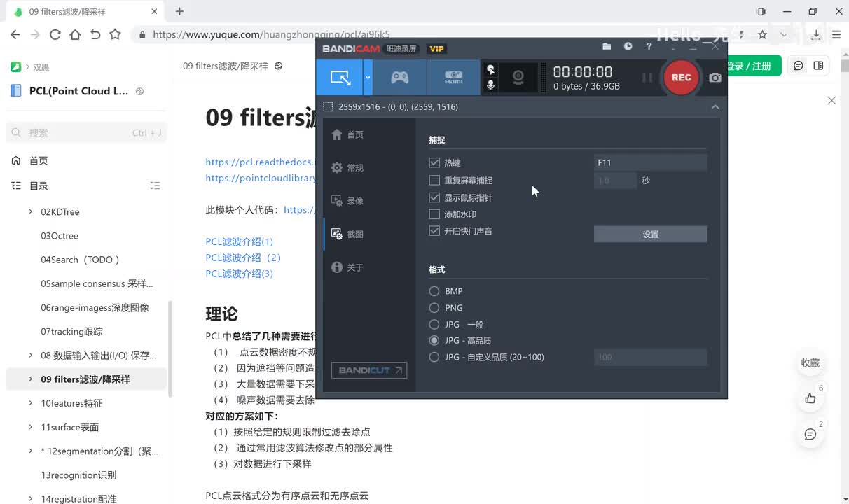The height and width of the screenshot is (504, 849).
Task: Toggle the 热键 hotkey checkbox
Action: tap(434, 162)
